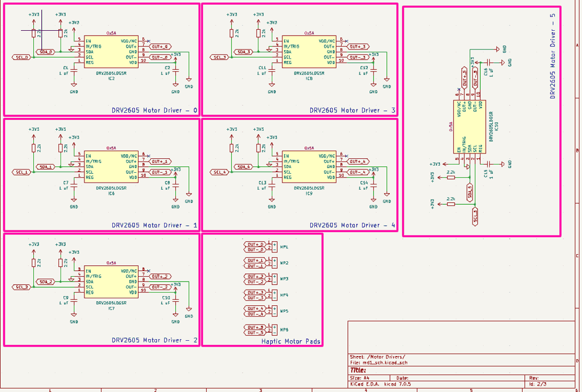Click the OUT-_4 label at MP5 connector
The image size is (582, 392).
click(x=255, y=313)
